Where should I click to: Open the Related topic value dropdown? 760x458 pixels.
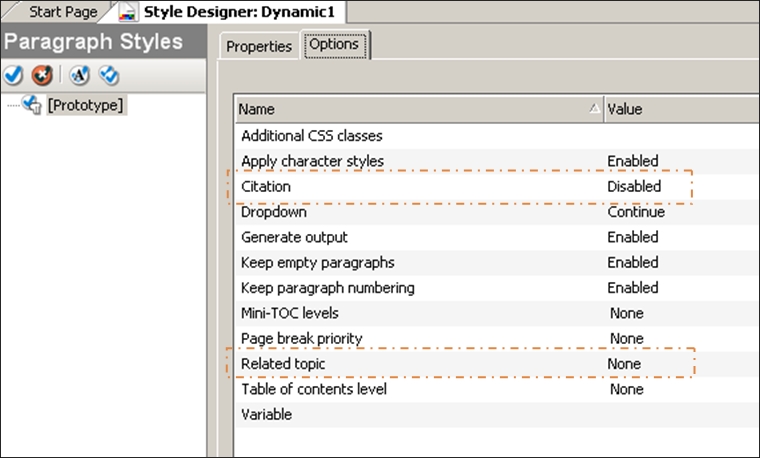click(625, 364)
